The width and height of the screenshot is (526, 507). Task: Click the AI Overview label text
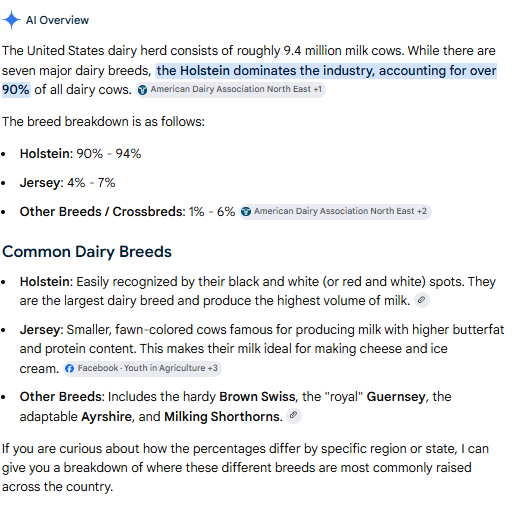click(x=57, y=20)
